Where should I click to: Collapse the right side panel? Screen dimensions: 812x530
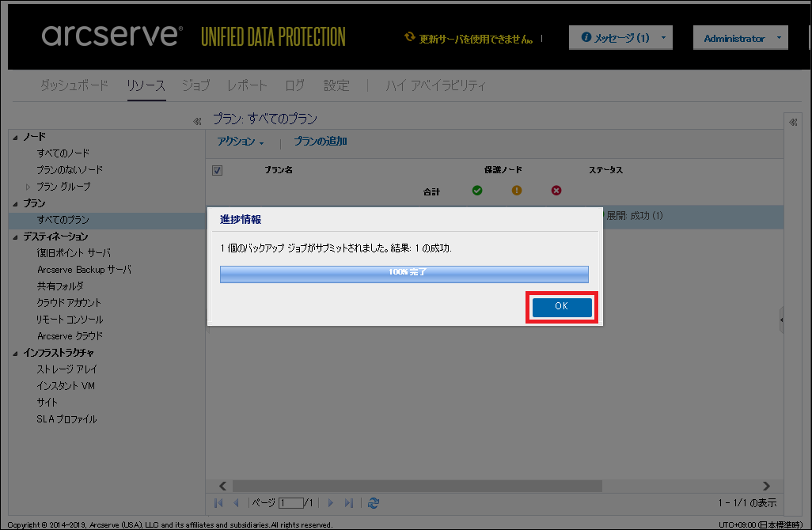pyautogui.click(x=793, y=122)
